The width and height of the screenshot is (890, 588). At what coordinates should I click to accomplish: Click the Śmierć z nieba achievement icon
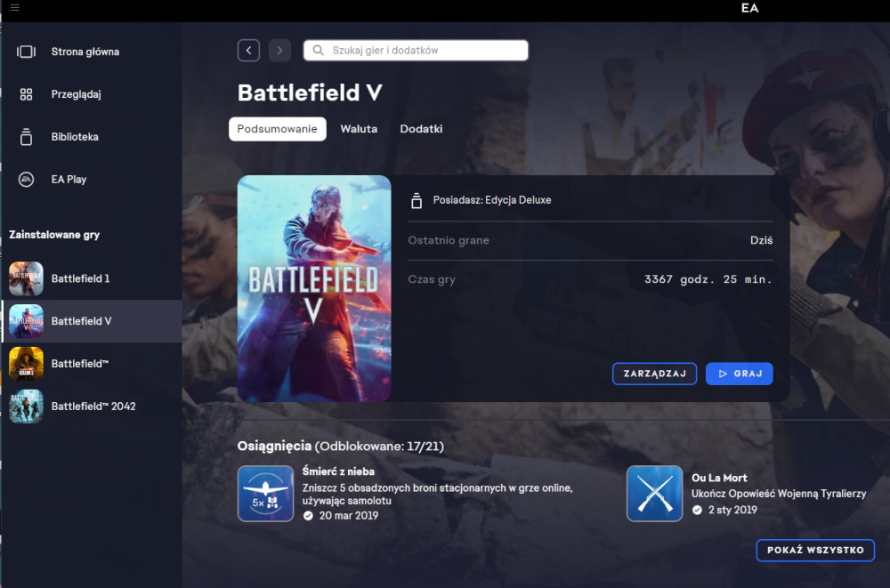click(x=265, y=494)
